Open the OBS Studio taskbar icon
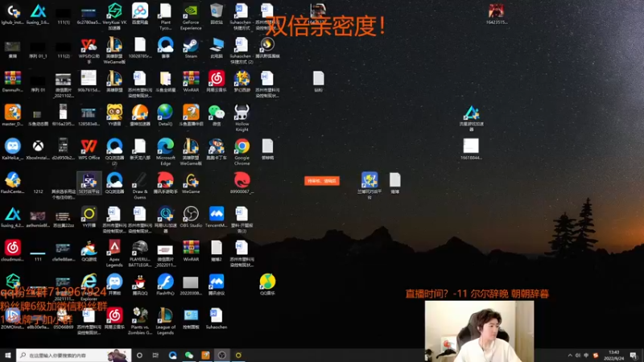Viewport: 644px width, 362px height. (x=222, y=355)
